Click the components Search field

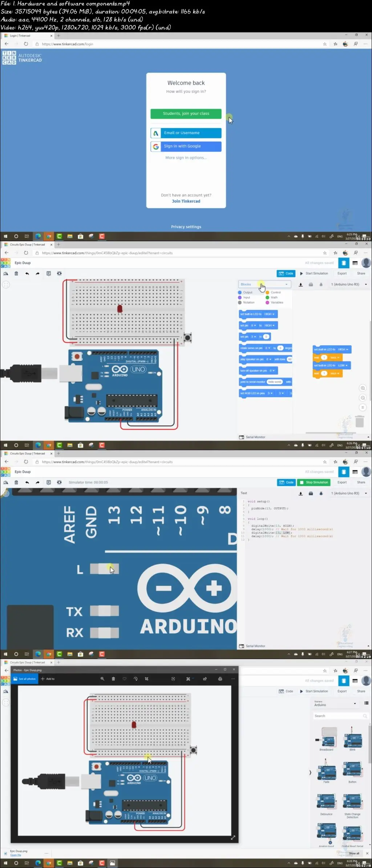coord(341,716)
